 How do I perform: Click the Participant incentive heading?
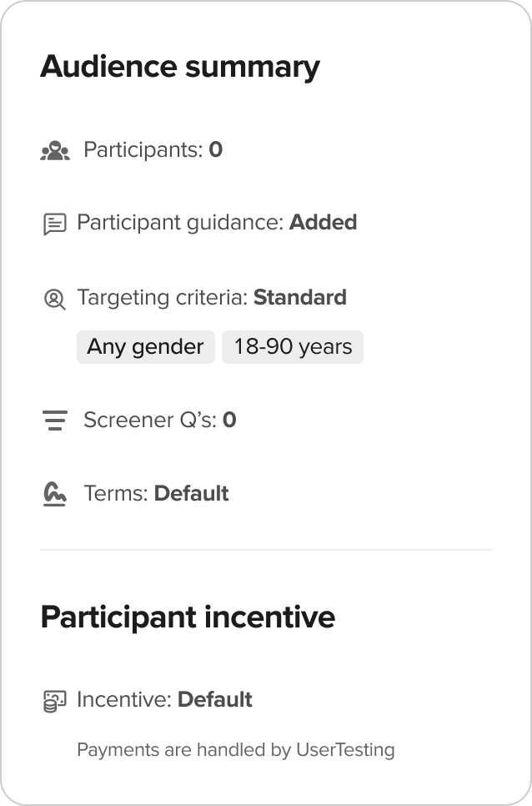click(x=188, y=617)
